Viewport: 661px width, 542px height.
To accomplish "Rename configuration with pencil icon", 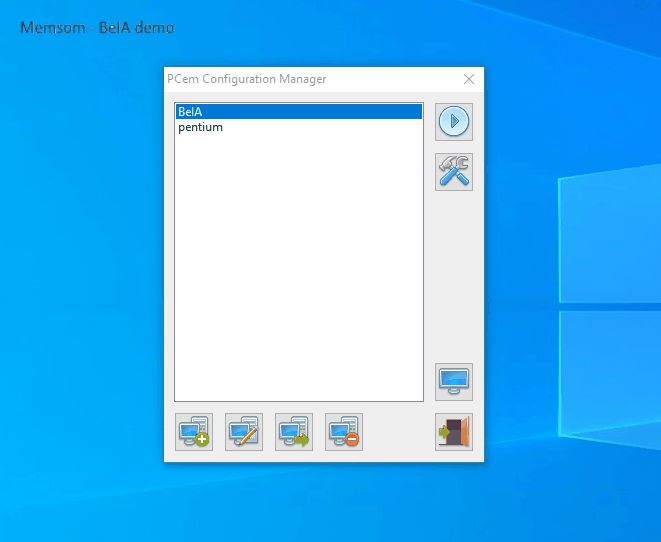I will click(244, 432).
